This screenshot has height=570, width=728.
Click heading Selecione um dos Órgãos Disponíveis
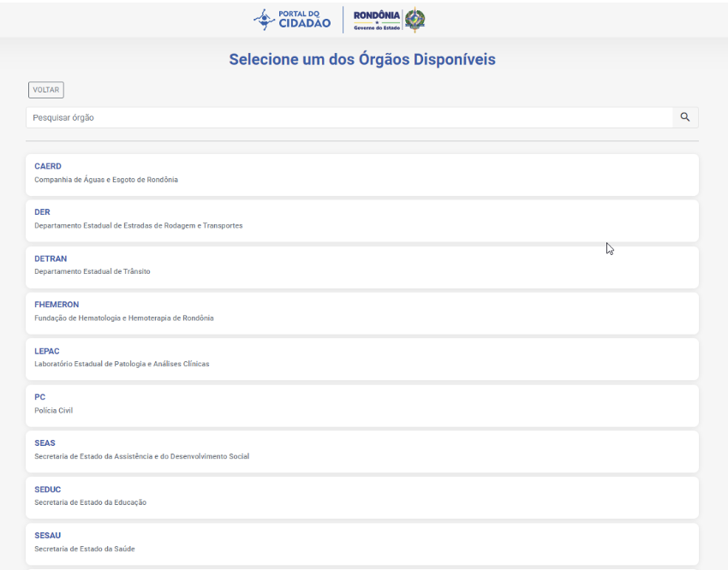point(362,59)
